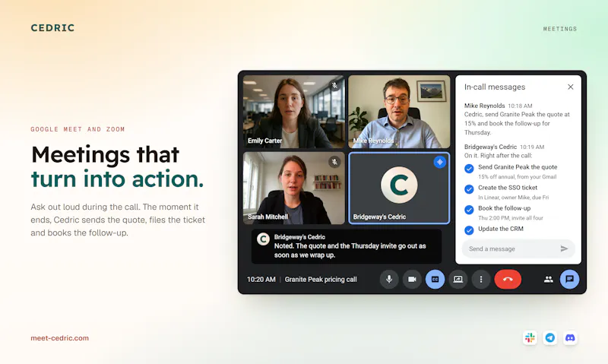Image resolution: width=608 pixels, height=364 pixels.
Task: Click the Send Granite Peak the quote checkmark
Action: tap(469, 169)
